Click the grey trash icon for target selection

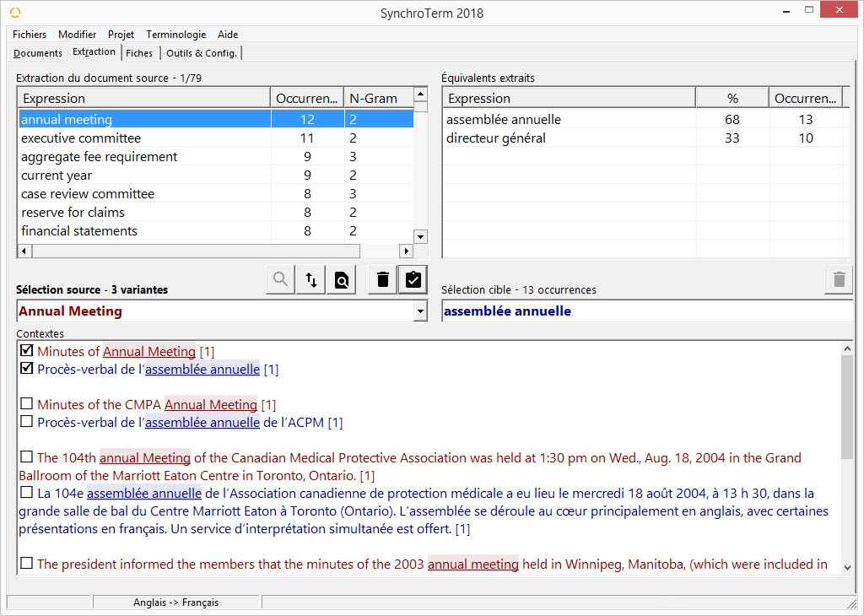(839, 279)
